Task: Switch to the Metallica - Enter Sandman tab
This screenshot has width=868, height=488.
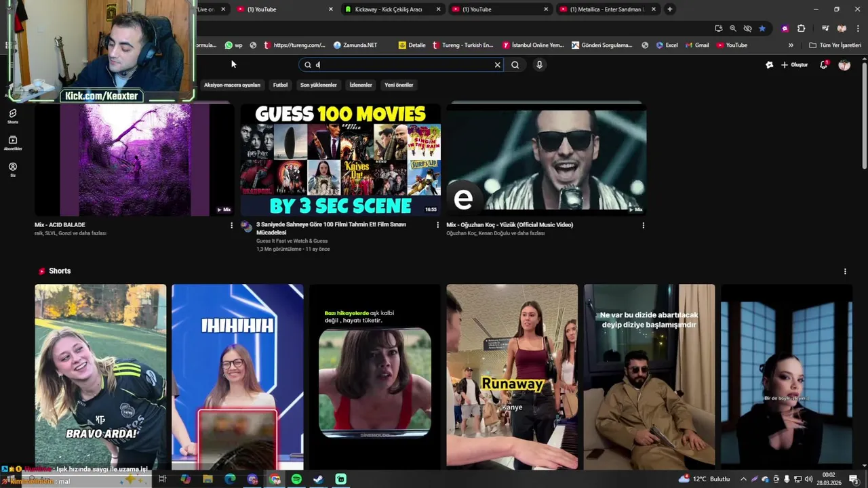Action: click(607, 9)
